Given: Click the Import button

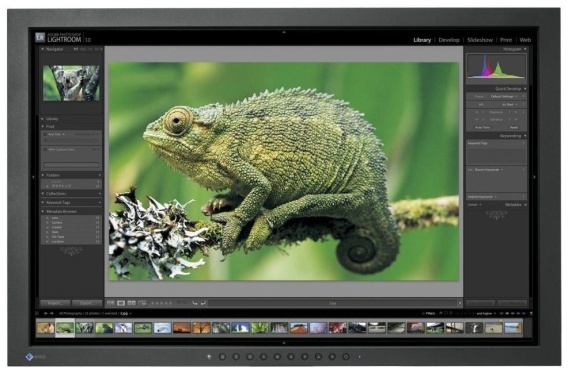Looking at the screenshot, I should click(x=55, y=303).
